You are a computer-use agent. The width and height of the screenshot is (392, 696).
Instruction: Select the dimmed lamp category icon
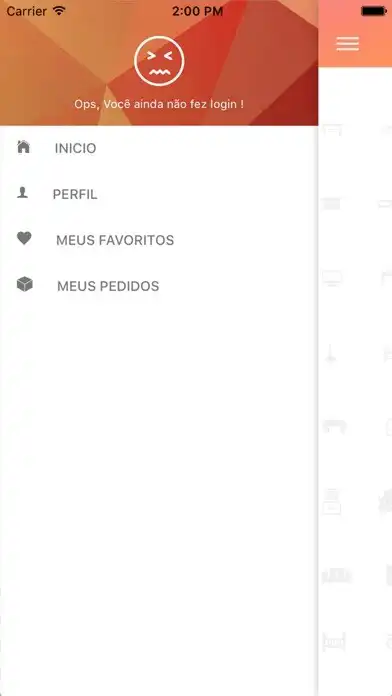330,354
